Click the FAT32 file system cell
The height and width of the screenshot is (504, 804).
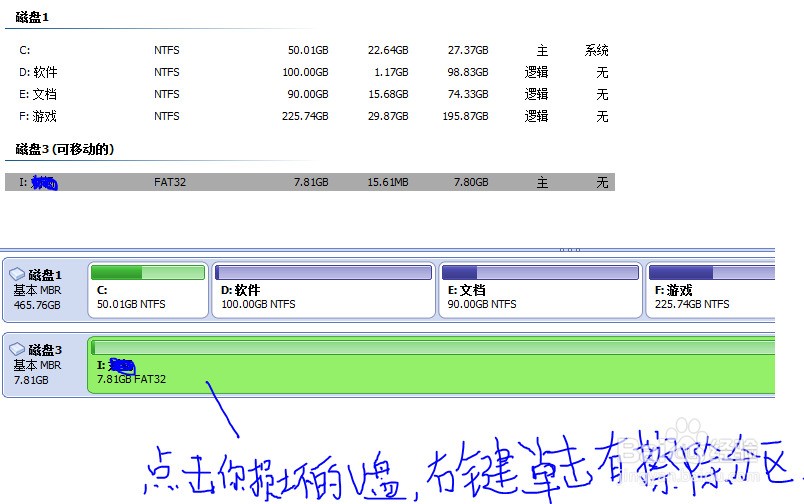[170, 182]
